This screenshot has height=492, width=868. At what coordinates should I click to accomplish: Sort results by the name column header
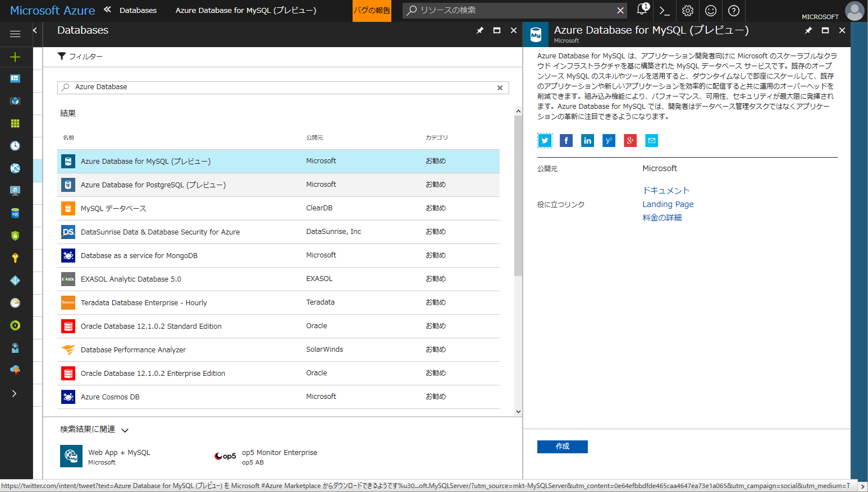68,137
